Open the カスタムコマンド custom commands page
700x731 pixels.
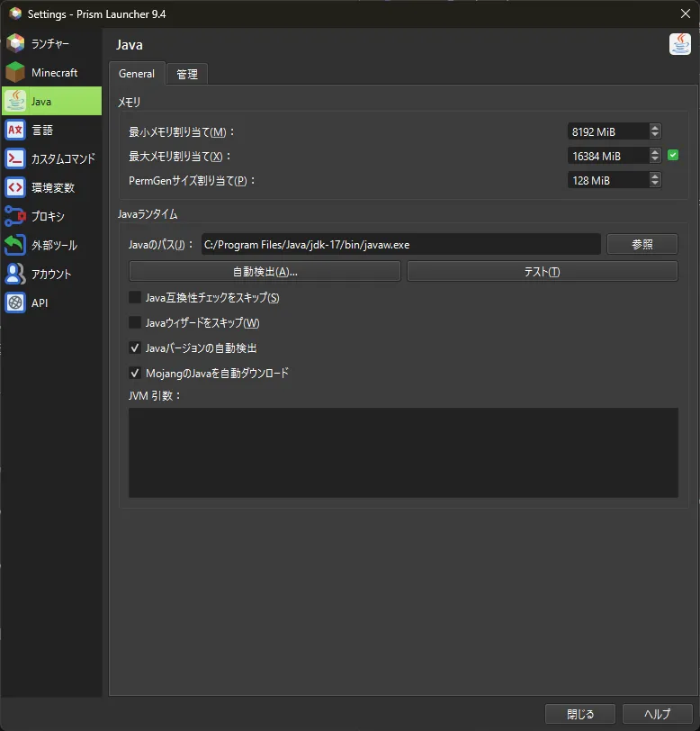[x=51, y=159]
